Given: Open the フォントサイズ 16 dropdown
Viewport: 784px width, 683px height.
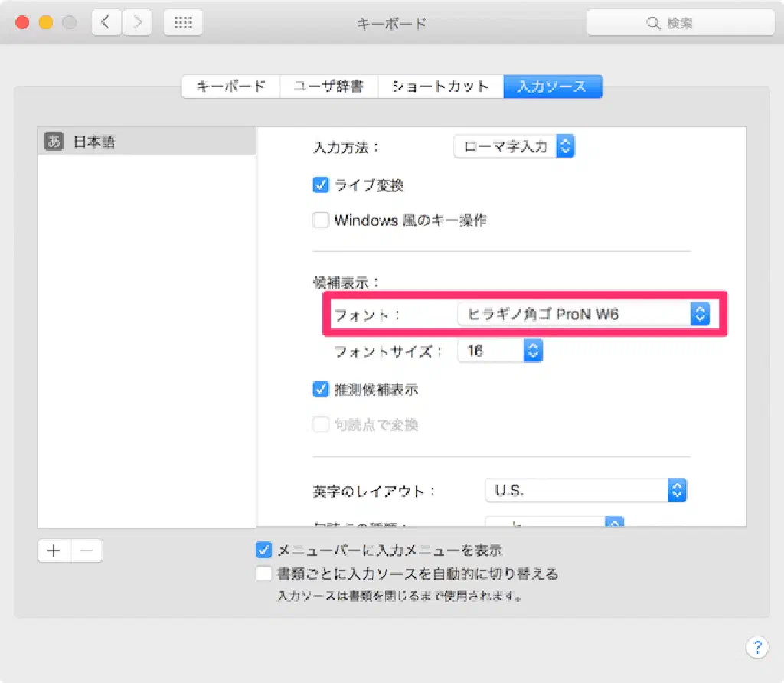Looking at the screenshot, I should (x=499, y=351).
